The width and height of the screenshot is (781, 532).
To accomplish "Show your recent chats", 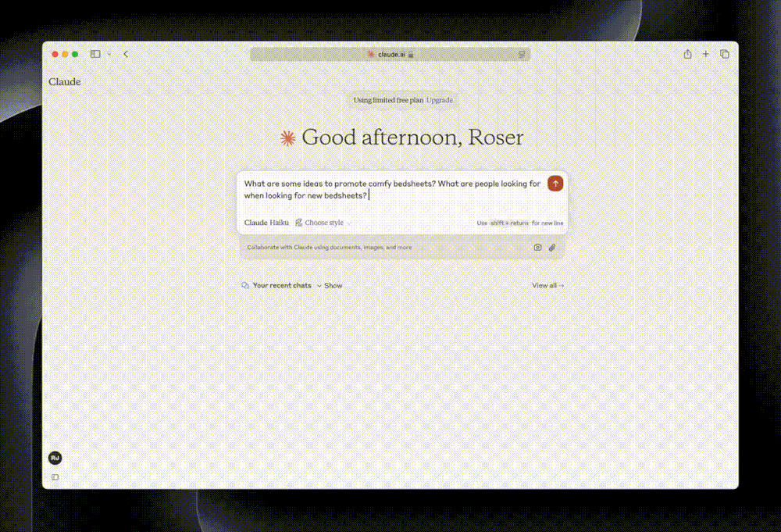I will click(330, 285).
